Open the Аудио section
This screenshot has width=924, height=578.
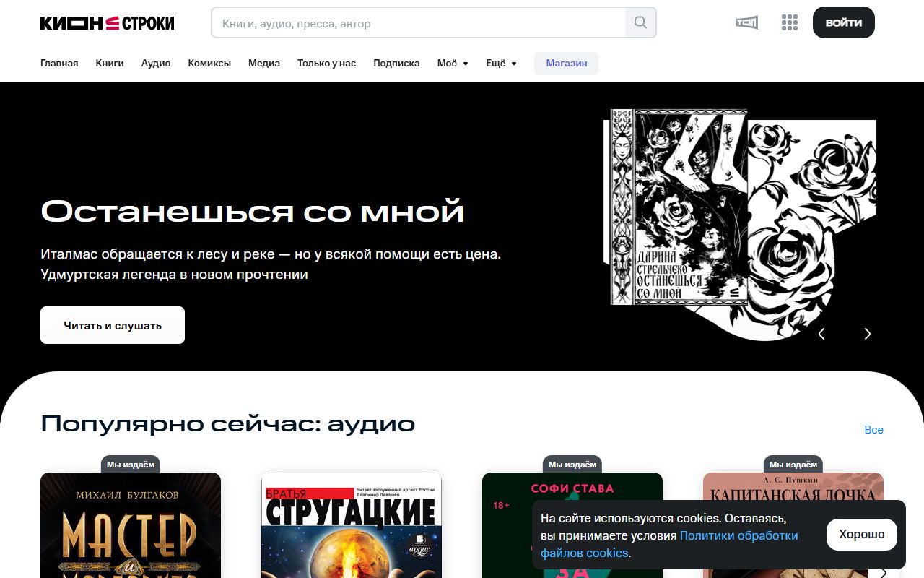pos(156,63)
